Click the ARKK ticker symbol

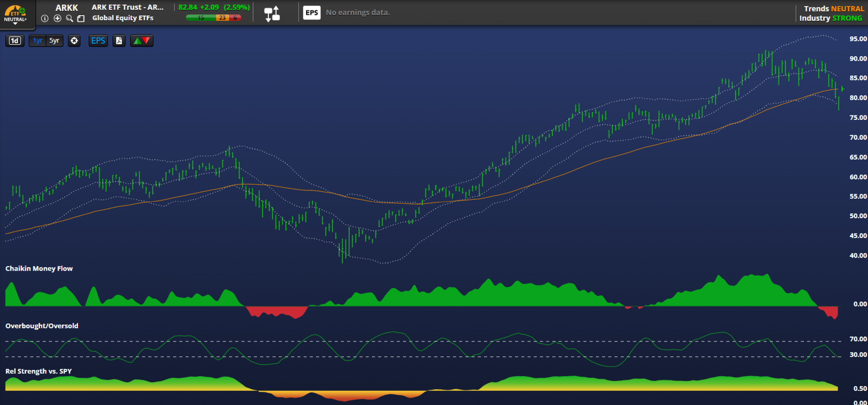[66, 8]
